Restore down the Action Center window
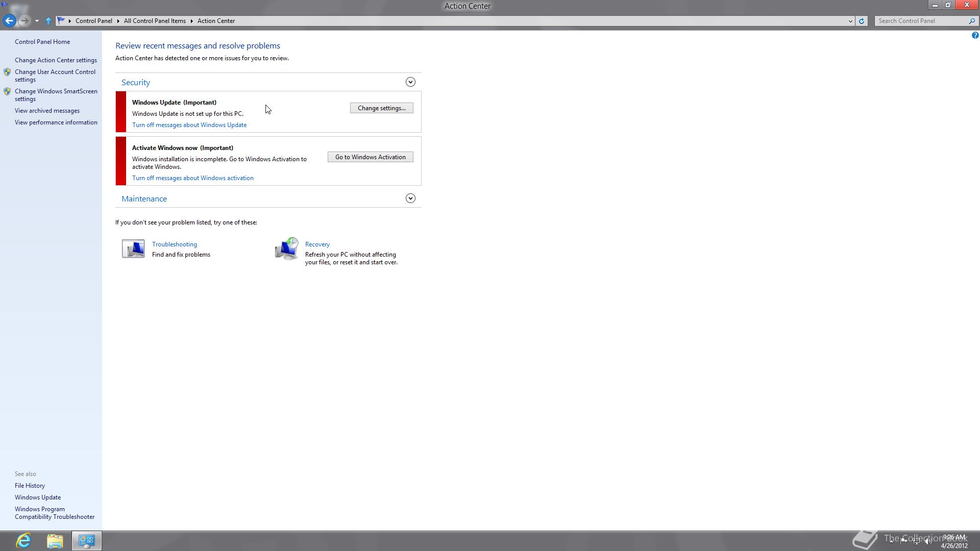 coord(948,5)
